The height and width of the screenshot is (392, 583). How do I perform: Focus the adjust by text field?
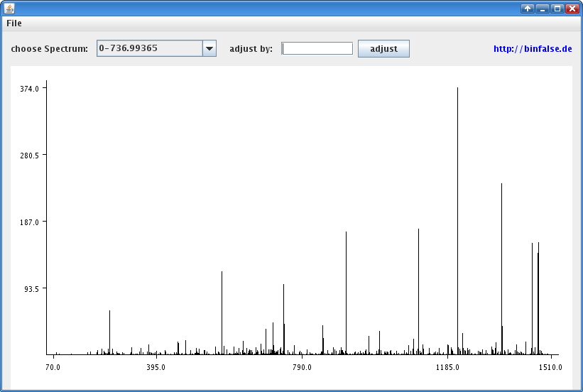(317, 49)
